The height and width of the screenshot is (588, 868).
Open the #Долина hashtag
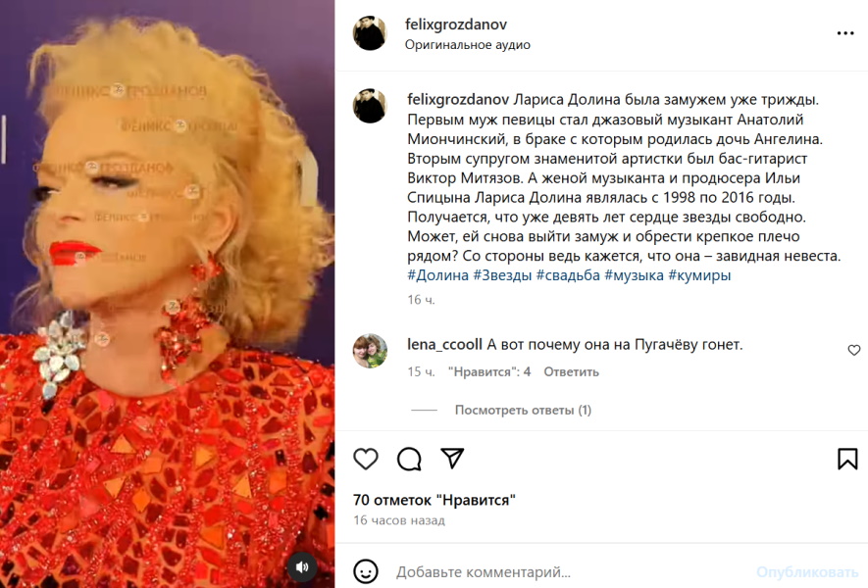click(437, 275)
